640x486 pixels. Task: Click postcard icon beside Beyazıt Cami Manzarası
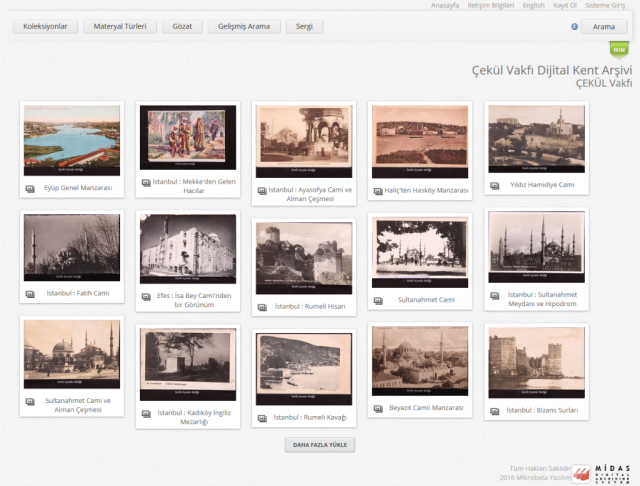click(x=378, y=408)
